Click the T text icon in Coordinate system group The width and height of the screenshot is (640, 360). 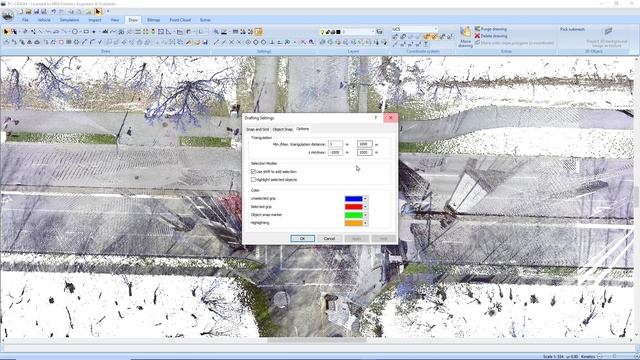pos(426,44)
